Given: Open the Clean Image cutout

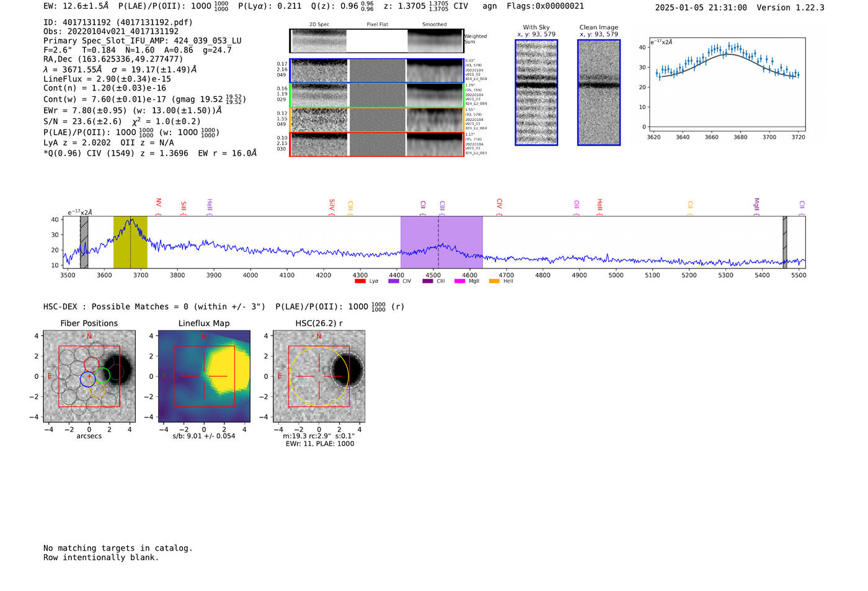Looking at the screenshot, I should 599,92.
